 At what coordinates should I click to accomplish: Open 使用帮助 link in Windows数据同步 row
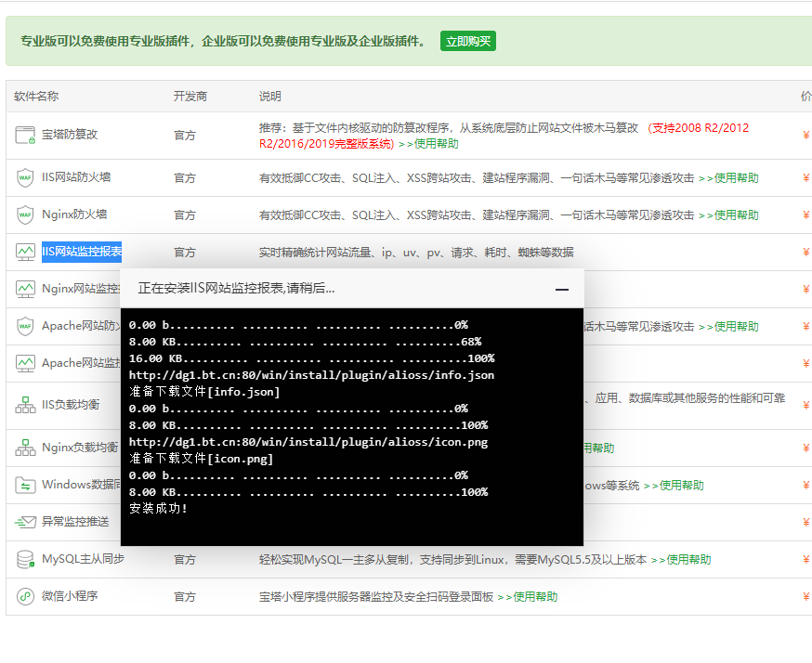[x=674, y=486]
